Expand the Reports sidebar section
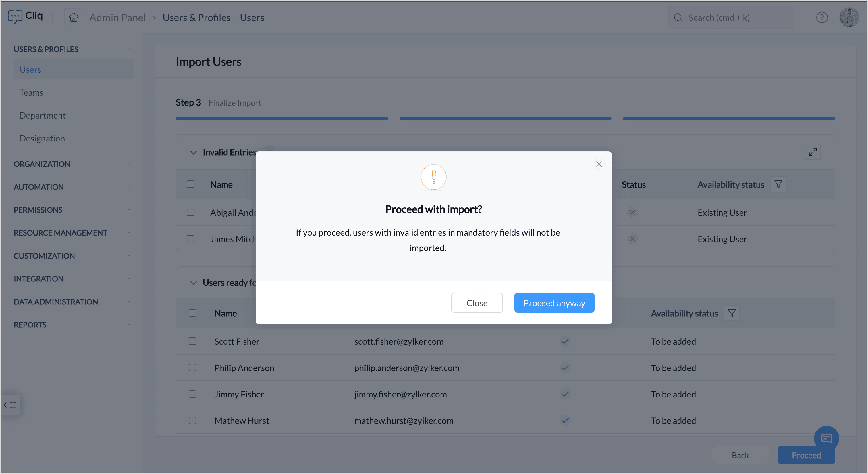868x474 pixels. (129, 325)
